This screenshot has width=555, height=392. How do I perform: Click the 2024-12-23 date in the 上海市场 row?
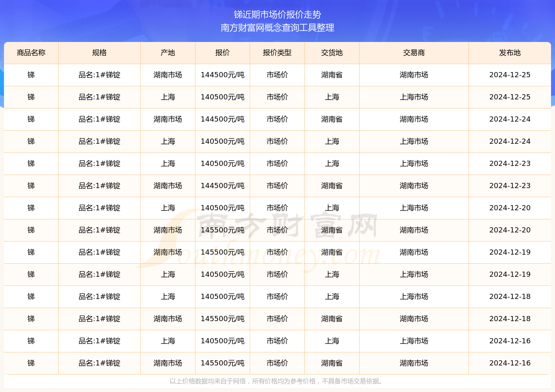coord(510,164)
